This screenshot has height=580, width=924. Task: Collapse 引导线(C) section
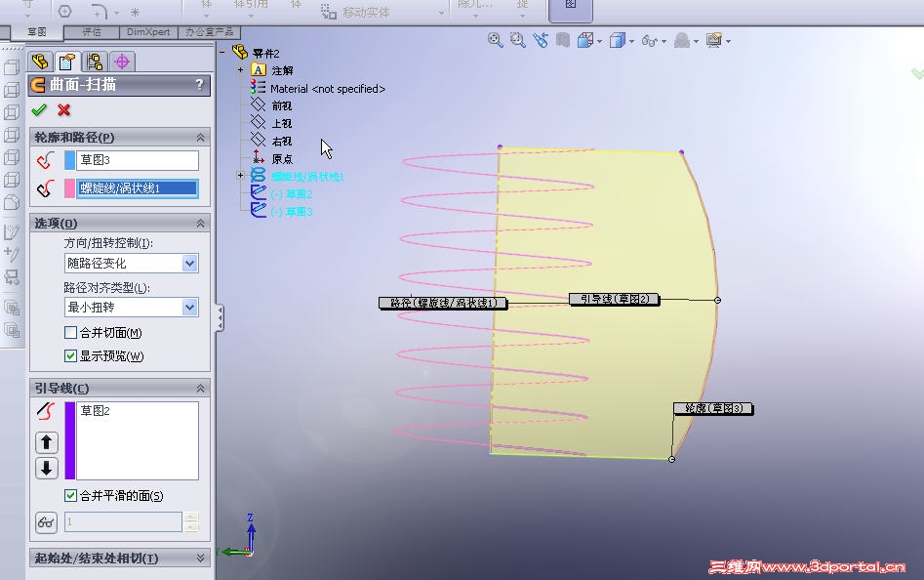[200, 389]
